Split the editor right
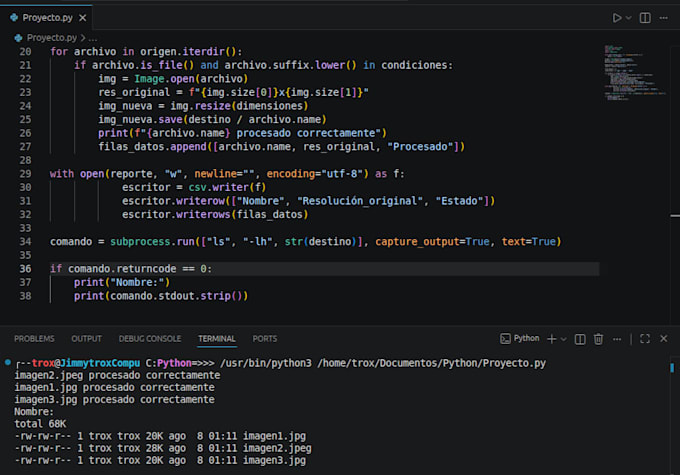 pyautogui.click(x=645, y=18)
